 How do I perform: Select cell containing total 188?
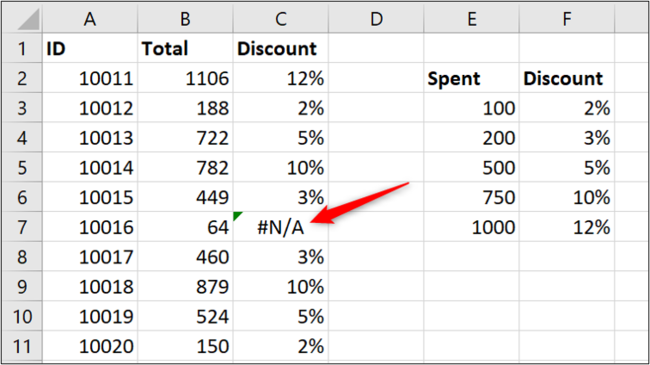pos(185,108)
